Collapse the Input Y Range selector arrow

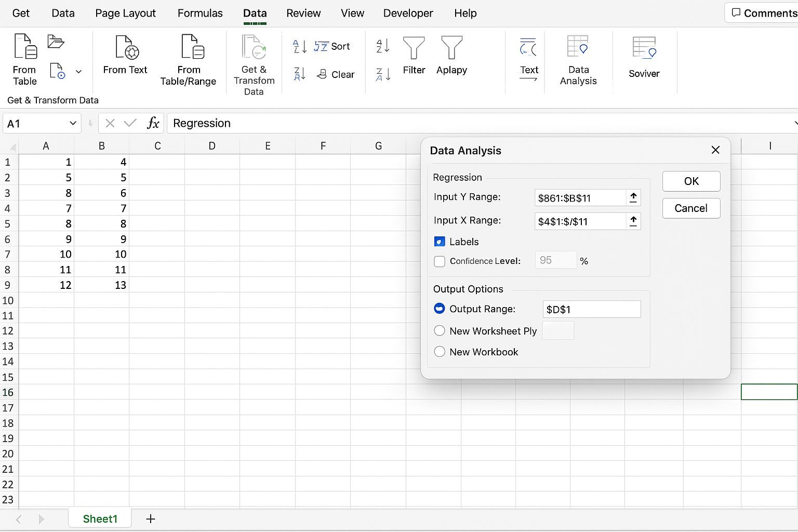[633, 197]
